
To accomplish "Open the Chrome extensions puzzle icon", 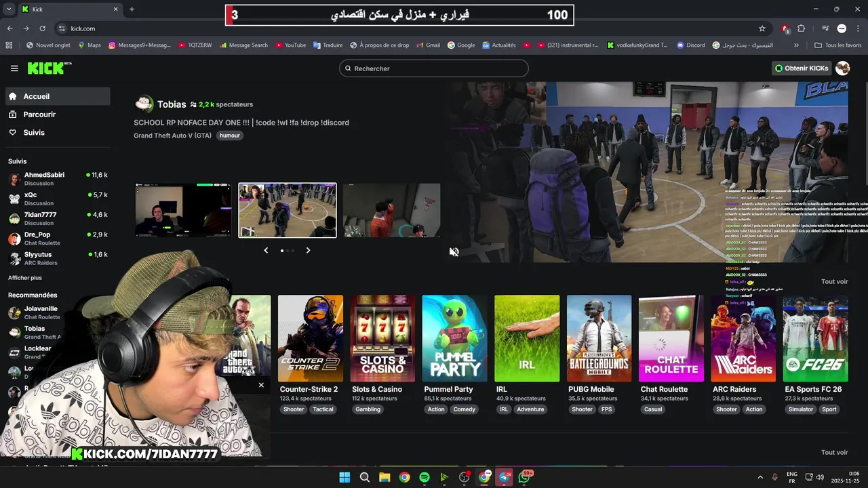I will click(x=802, y=28).
